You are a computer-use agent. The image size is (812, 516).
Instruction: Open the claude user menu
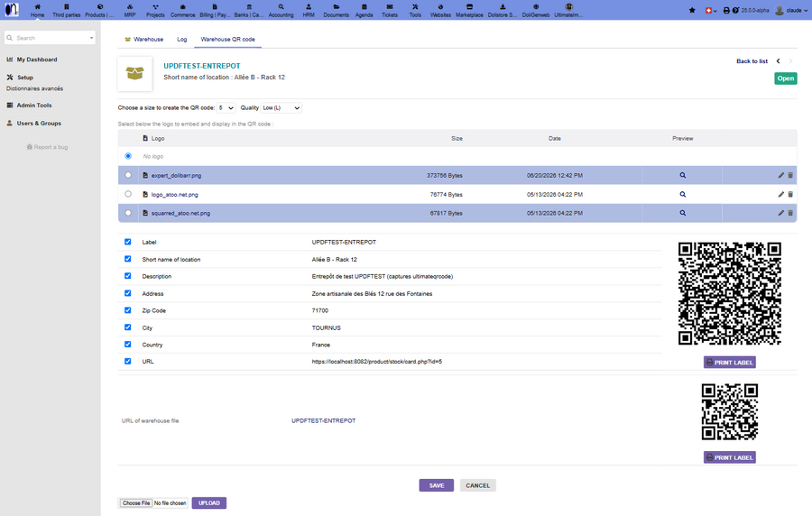(x=790, y=10)
